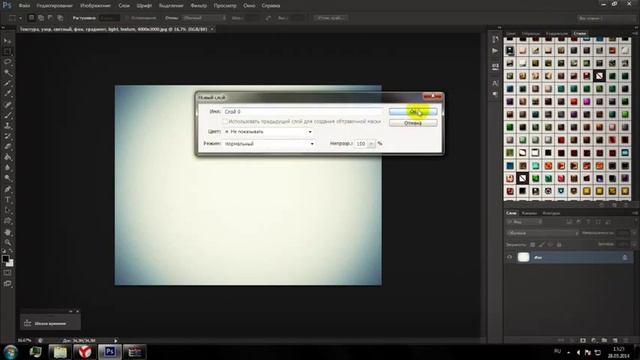Open tool preset picker arrow in options bar
640x360 pixels.
coord(20,18)
